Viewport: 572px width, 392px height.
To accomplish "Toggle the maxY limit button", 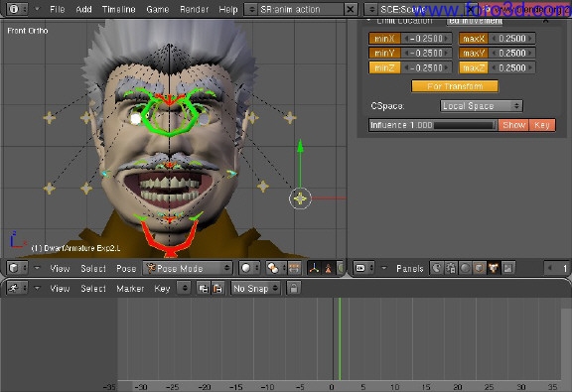I will 474,54.
